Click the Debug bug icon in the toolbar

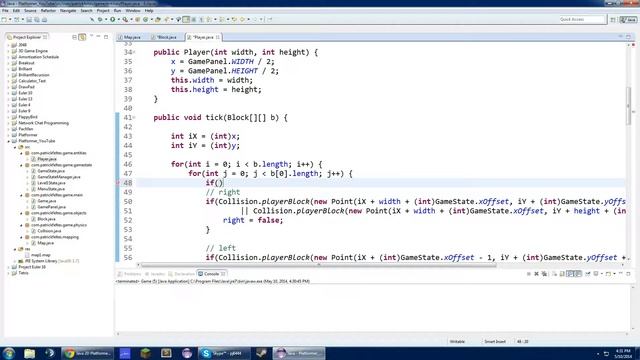pos(100,19)
